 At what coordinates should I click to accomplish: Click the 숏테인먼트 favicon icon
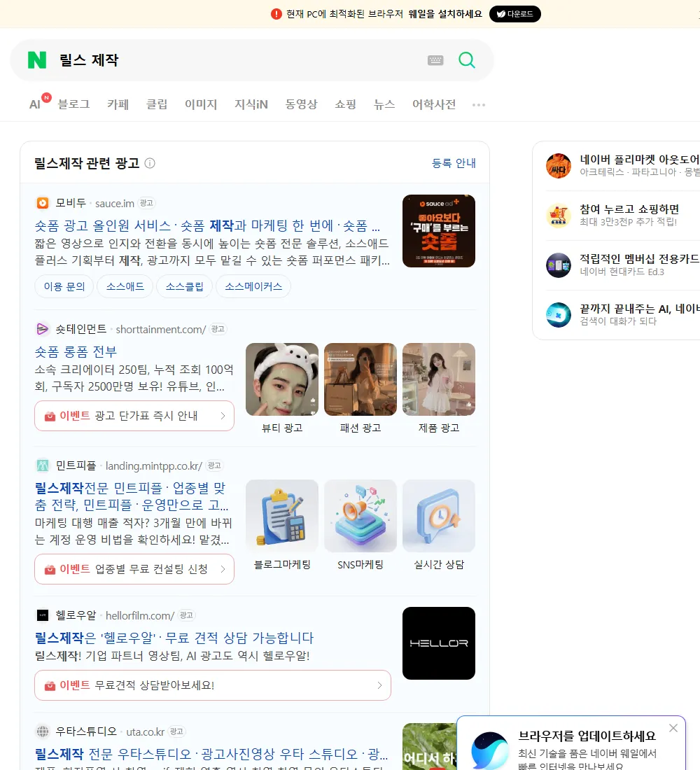pos(43,328)
